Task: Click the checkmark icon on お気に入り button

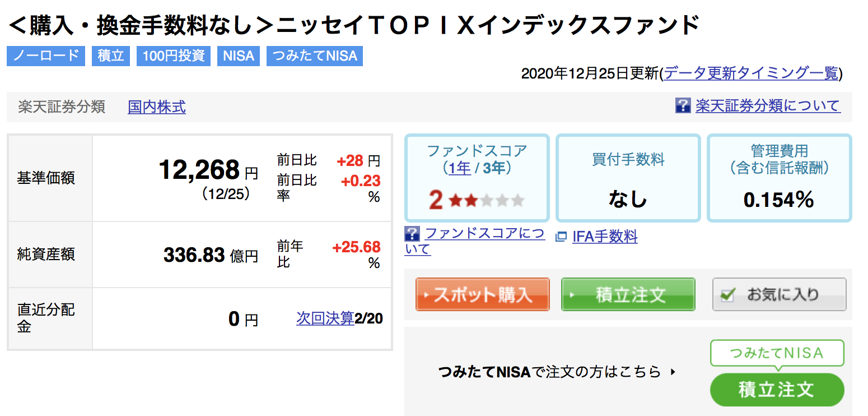Action: (x=727, y=295)
